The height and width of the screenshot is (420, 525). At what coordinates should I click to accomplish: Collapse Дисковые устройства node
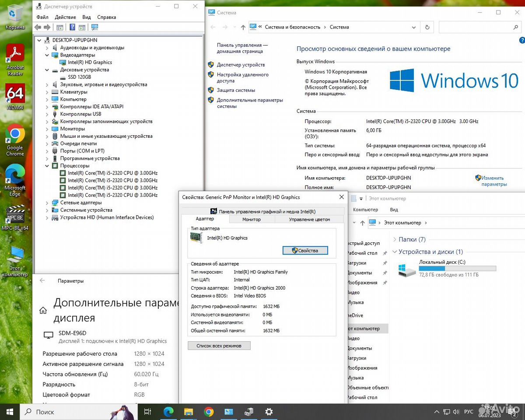[x=47, y=70]
